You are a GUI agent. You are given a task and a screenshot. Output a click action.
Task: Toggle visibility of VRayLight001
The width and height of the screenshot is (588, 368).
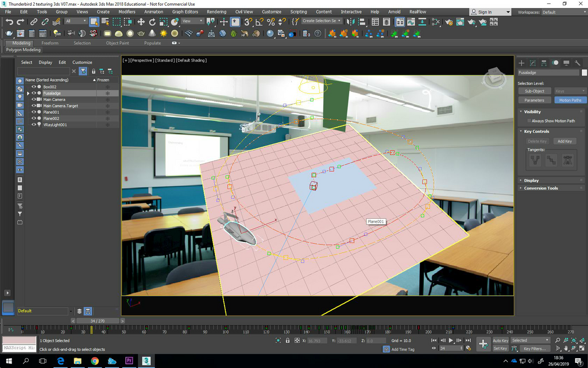[34, 125]
